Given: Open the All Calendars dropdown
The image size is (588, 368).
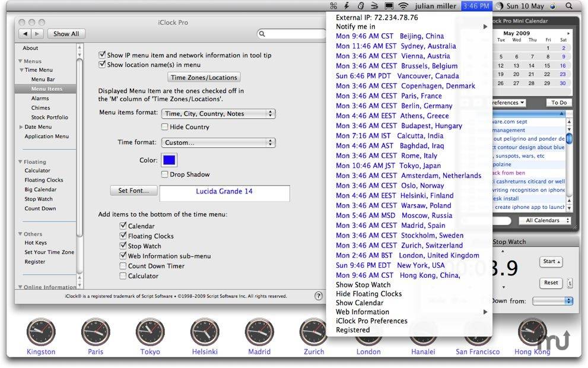Looking at the screenshot, I should (x=545, y=221).
